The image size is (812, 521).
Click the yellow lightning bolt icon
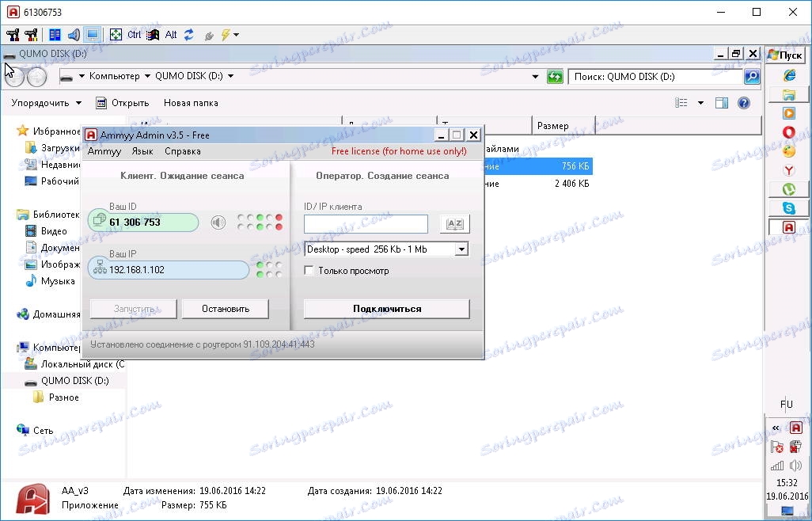pos(226,35)
